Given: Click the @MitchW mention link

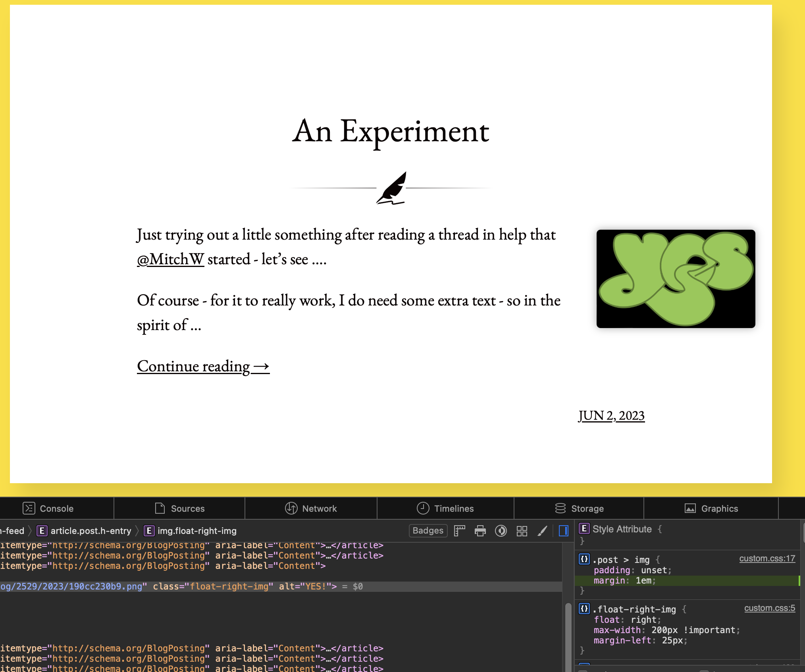Looking at the screenshot, I should tap(171, 259).
